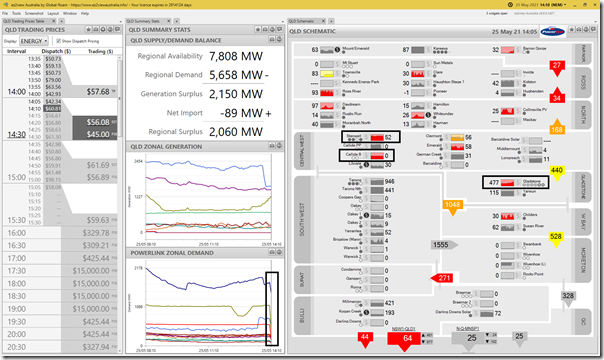
Task: Click the comment bubble icon in QLD Schematic header
Action: coord(594,30)
